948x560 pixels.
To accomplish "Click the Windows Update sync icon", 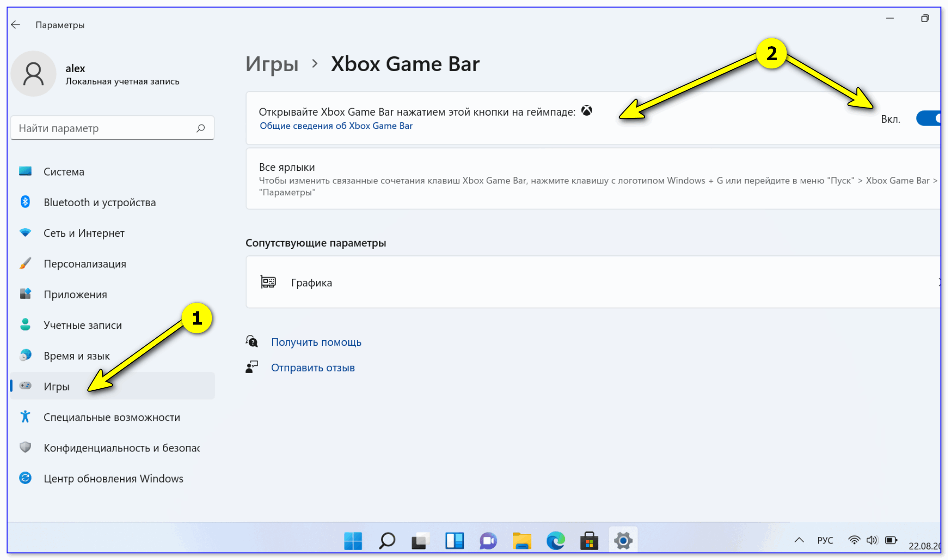I will click(25, 478).
